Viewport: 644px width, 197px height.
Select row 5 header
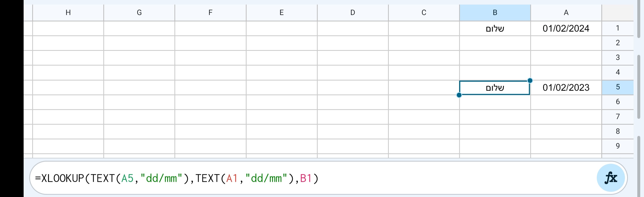[x=618, y=87]
